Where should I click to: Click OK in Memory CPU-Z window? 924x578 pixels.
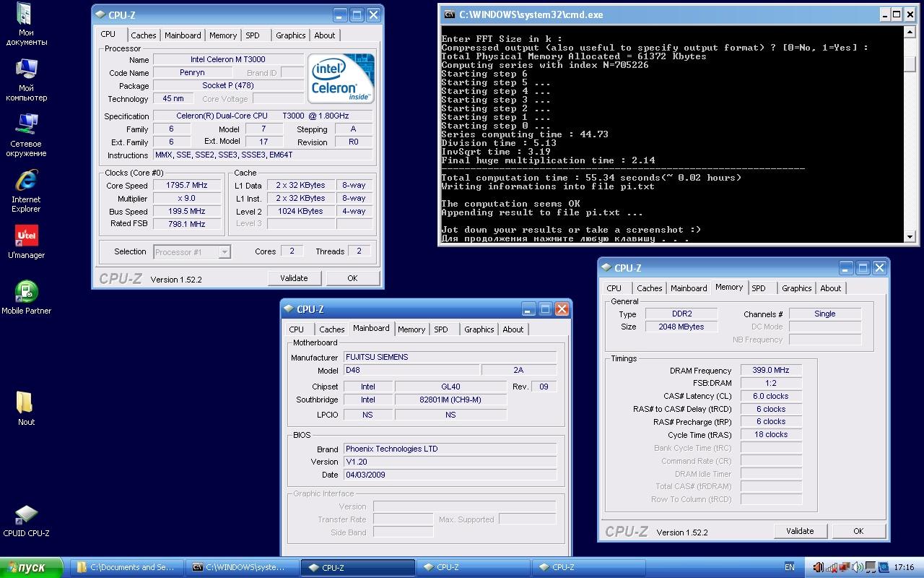858,531
